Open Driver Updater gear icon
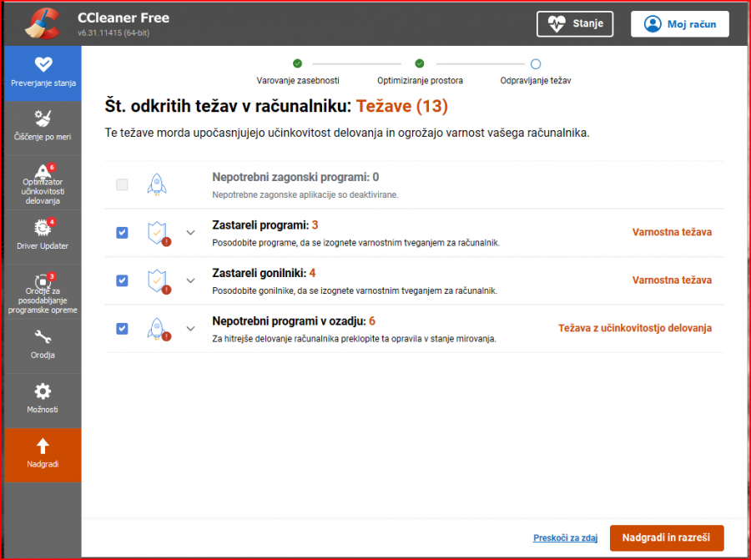The width and height of the screenshot is (751, 560). click(x=43, y=228)
